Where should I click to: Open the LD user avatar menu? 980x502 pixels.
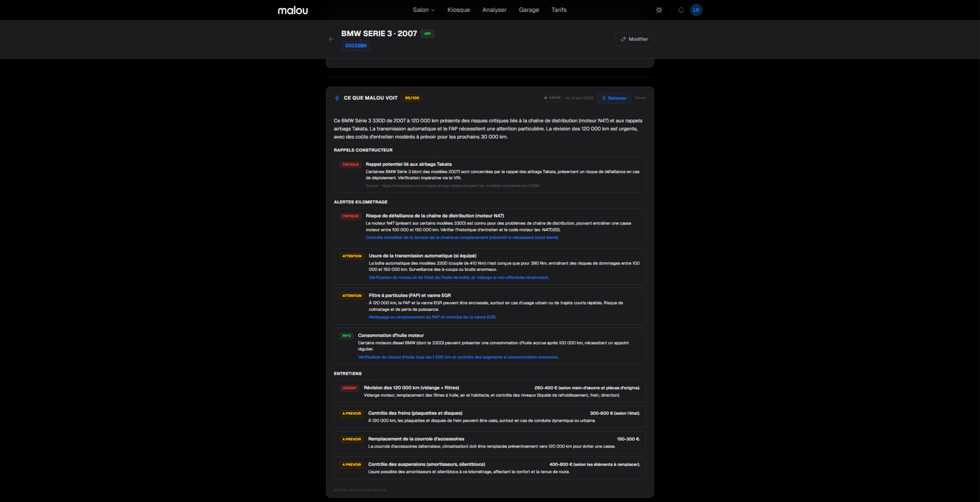tap(696, 10)
